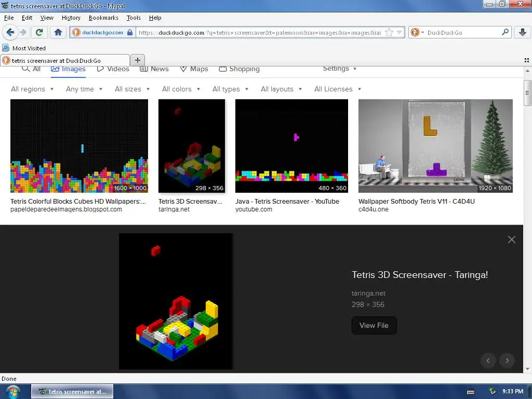This screenshot has height=399, width=532.
Task: Select the colorful Tetris blocks wallpaper thumbnail
Action: 79,146
